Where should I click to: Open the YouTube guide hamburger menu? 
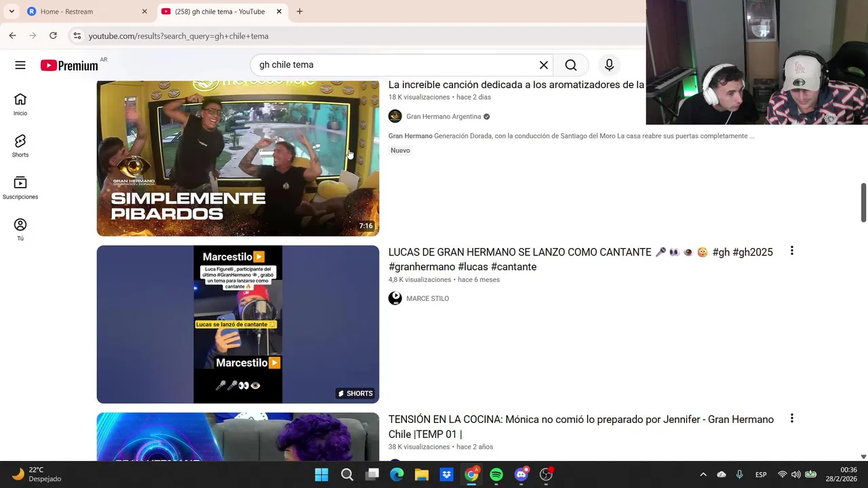pyautogui.click(x=20, y=65)
